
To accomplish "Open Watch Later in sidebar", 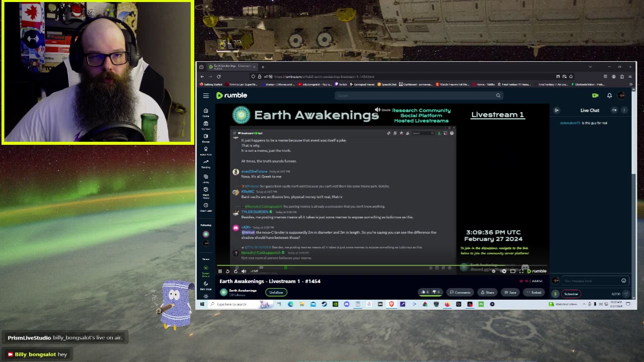I will click(x=206, y=207).
